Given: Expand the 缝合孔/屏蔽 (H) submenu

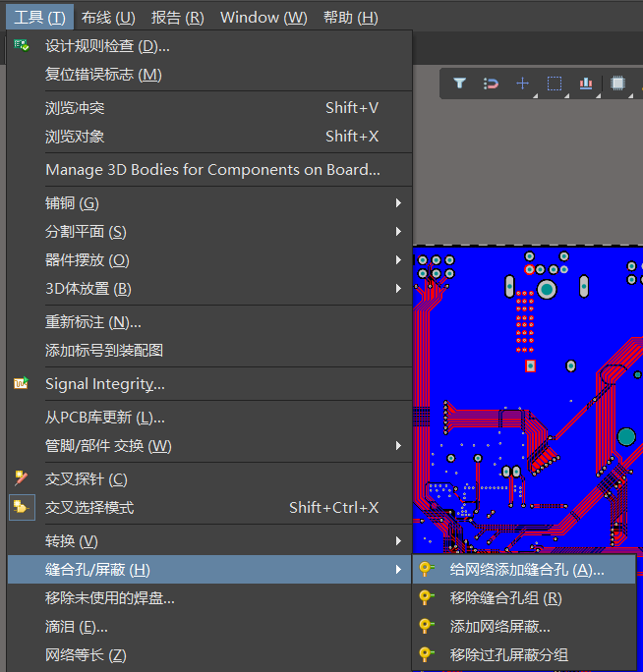Looking at the screenshot, I should click(x=209, y=570).
